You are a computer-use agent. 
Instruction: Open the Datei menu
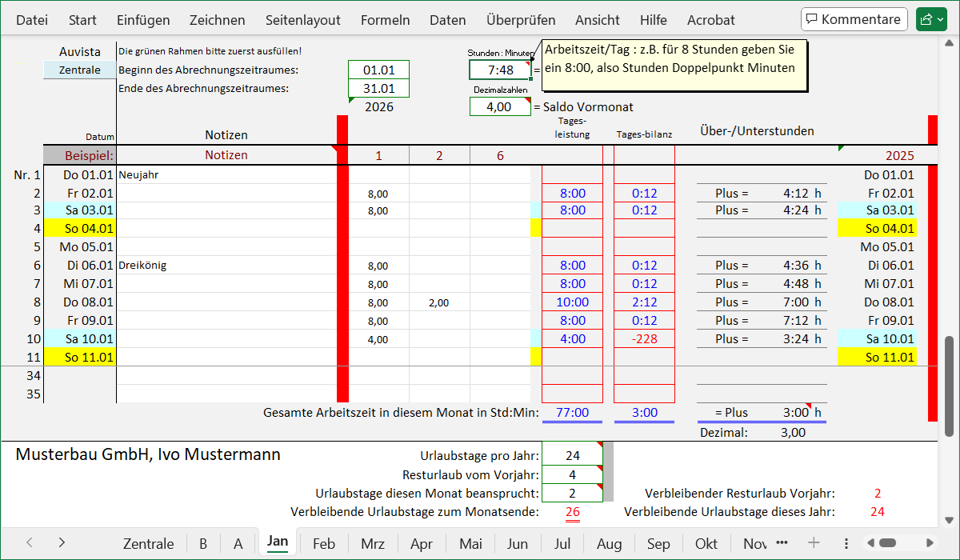[31, 20]
